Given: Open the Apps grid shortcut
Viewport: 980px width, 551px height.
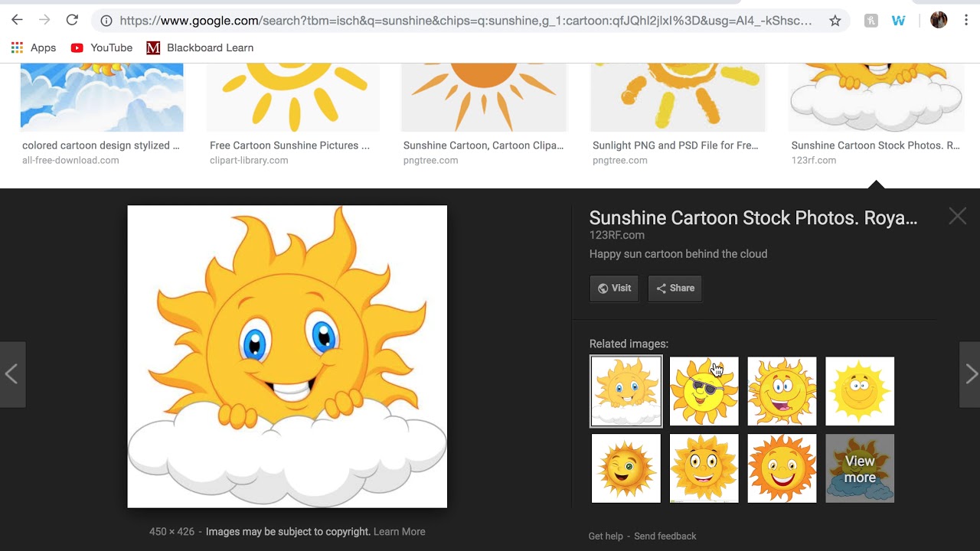Looking at the screenshot, I should click(34, 47).
